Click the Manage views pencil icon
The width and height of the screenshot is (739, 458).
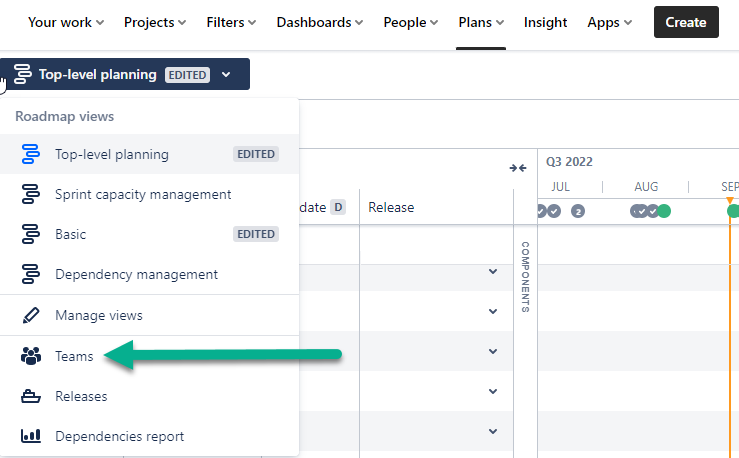(30, 315)
